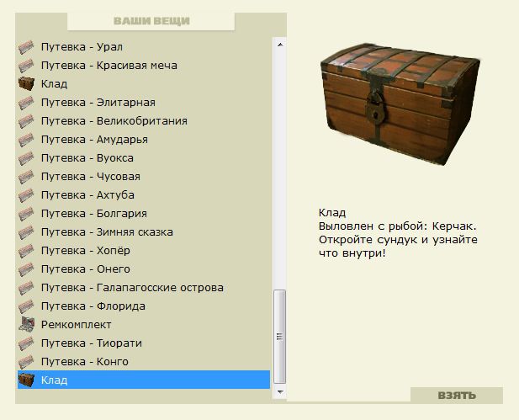519x420 pixels.
Task: Select the item Путевка - Конго
Action: (x=85, y=362)
